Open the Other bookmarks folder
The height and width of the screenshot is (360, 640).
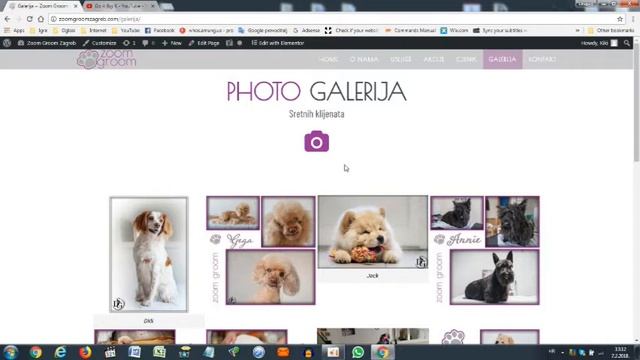click(x=611, y=31)
